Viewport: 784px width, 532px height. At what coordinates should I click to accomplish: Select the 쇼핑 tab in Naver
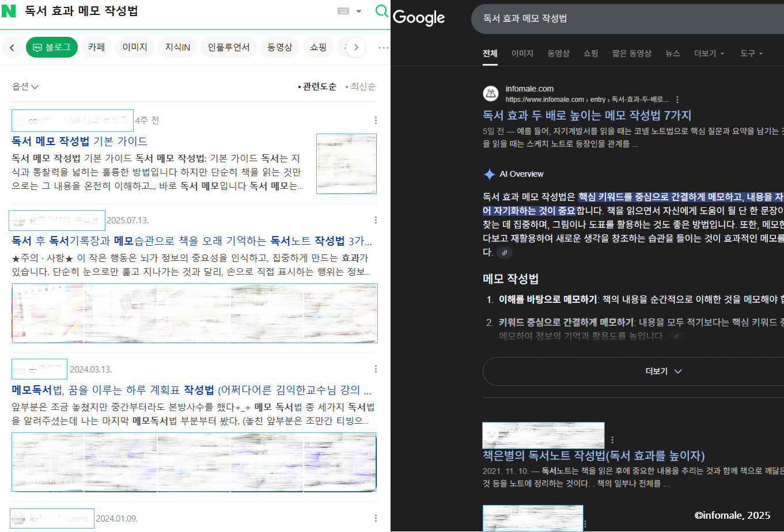tap(318, 47)
